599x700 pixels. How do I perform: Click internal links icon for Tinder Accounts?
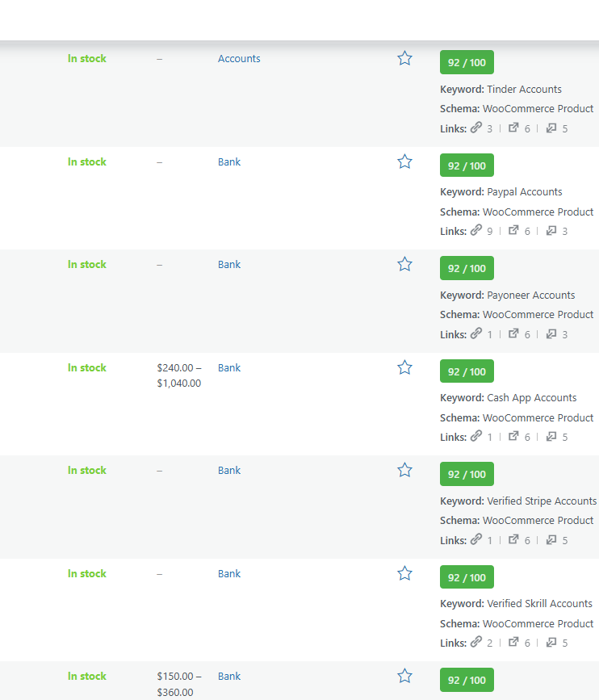(476, 128)
